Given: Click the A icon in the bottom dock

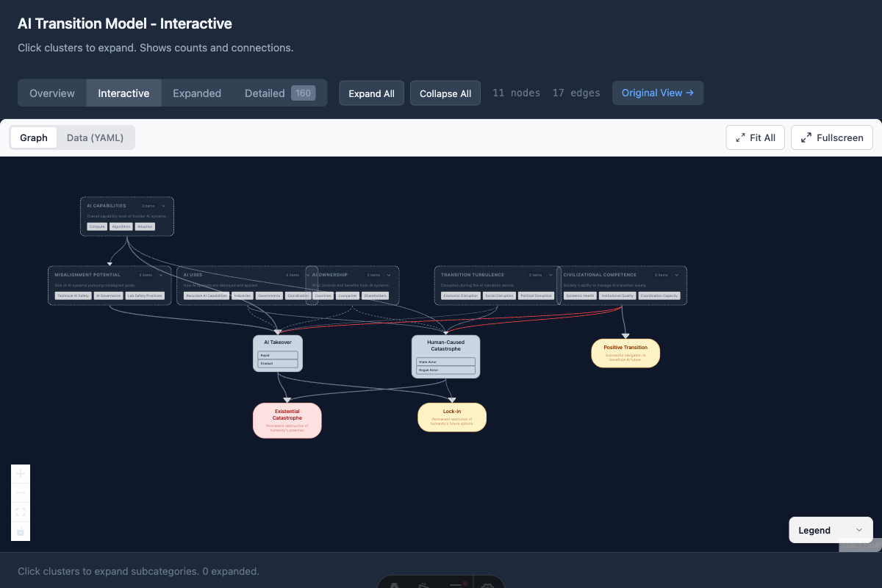Looking at the screenshot, I should pyautogui.click(x=393, y=584).
